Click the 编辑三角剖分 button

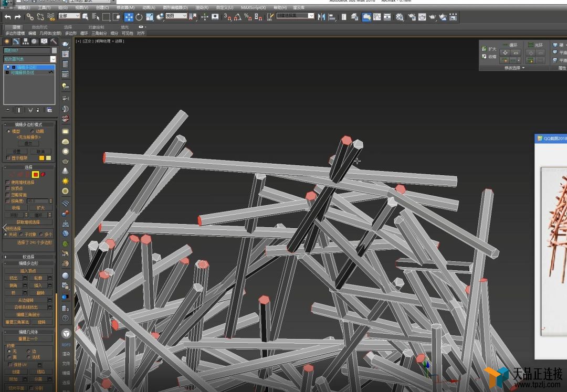point(28,315)
